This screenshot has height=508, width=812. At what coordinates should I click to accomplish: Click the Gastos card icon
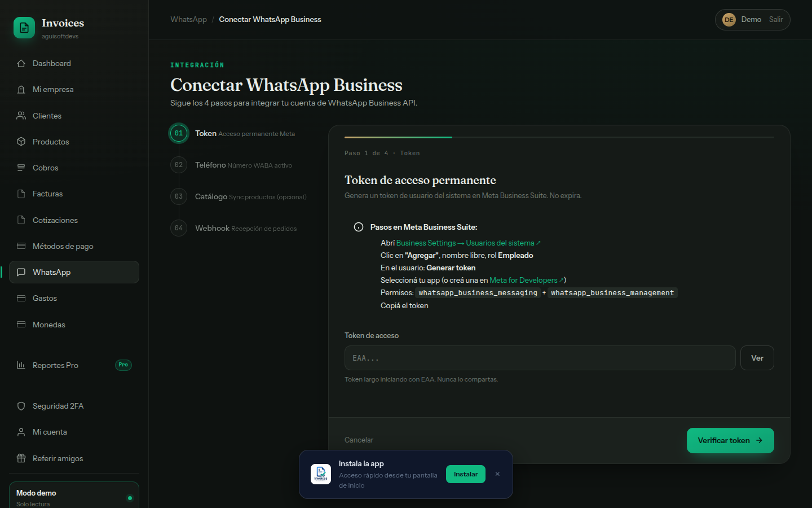pyautogui.click(x=21, y=298)
